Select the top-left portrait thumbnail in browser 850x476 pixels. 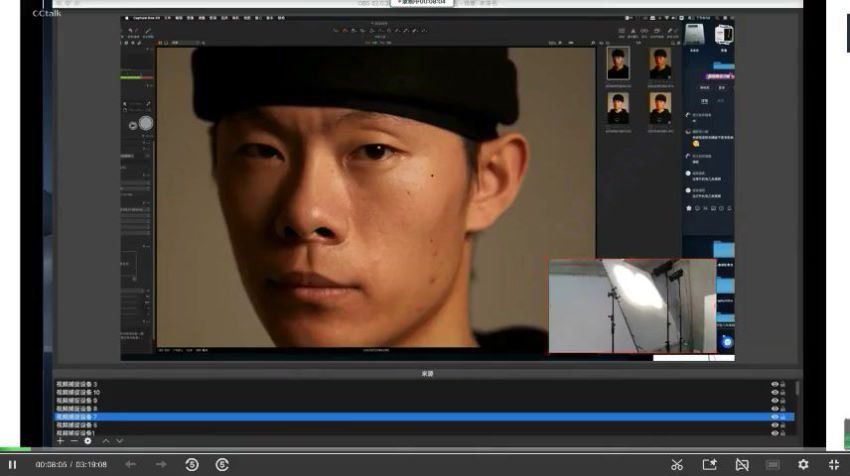click(618, 63)
